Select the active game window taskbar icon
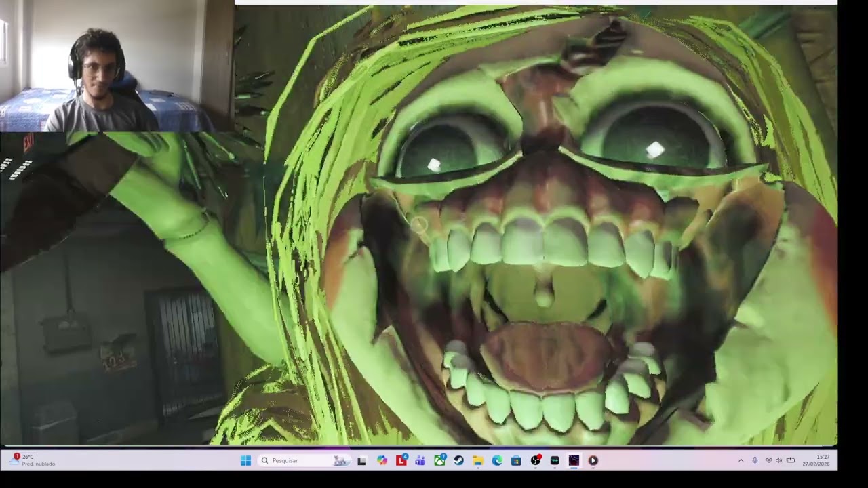This screenshot has height=488, width=868. tap(574, 460)
